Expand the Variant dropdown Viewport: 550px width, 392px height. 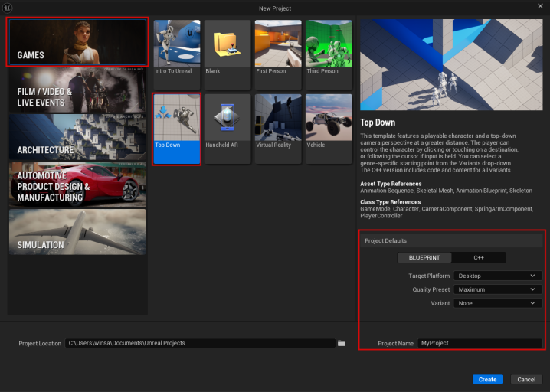(498, 303)
